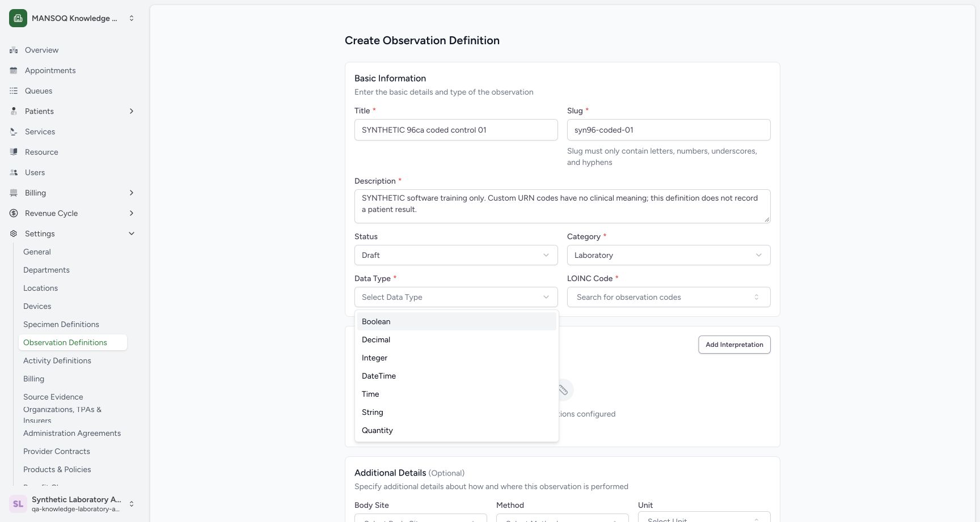Go to Departments settings
This screenshot has width=980, height=522.
(x=47, y=270)
